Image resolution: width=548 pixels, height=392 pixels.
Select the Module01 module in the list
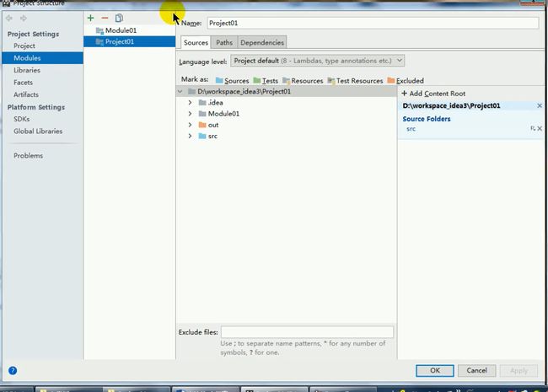tap(130, 30)
